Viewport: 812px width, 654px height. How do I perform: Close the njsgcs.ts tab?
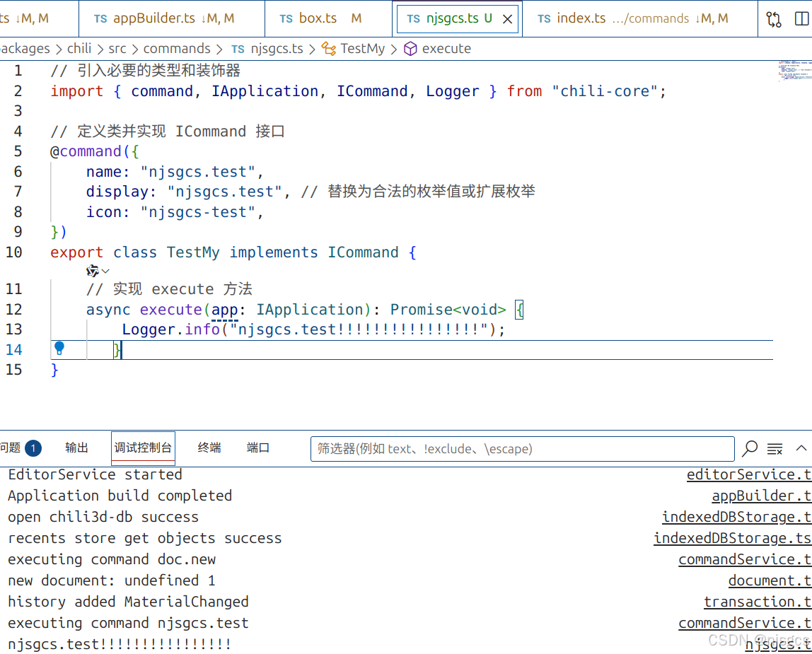508,19
